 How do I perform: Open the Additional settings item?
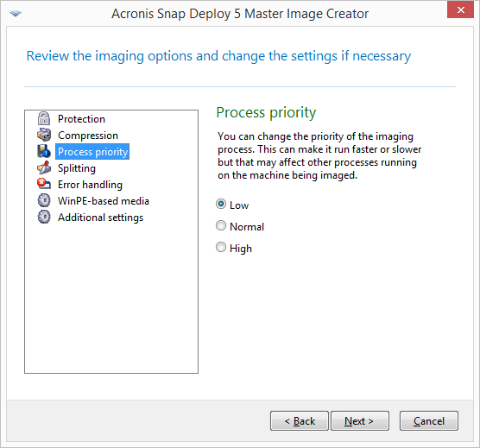[100, 218]
